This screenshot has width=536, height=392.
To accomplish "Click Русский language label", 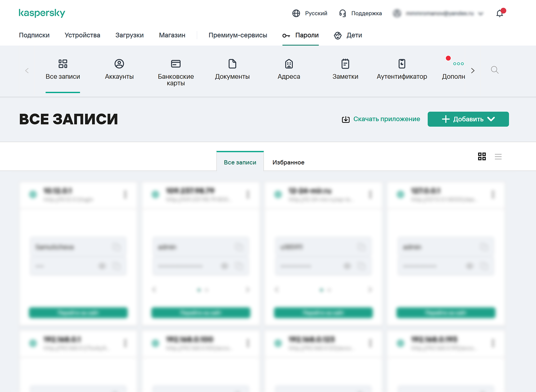I will 316,13.
